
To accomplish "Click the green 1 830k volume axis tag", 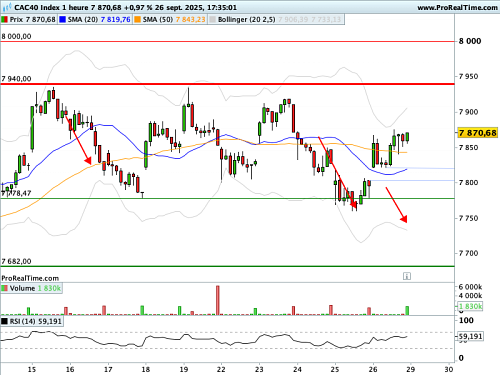I will (x=470, y=306).
